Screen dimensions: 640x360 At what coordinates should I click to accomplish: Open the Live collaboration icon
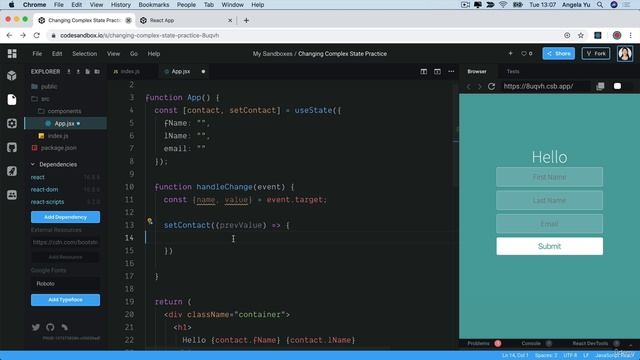(12, 195)
